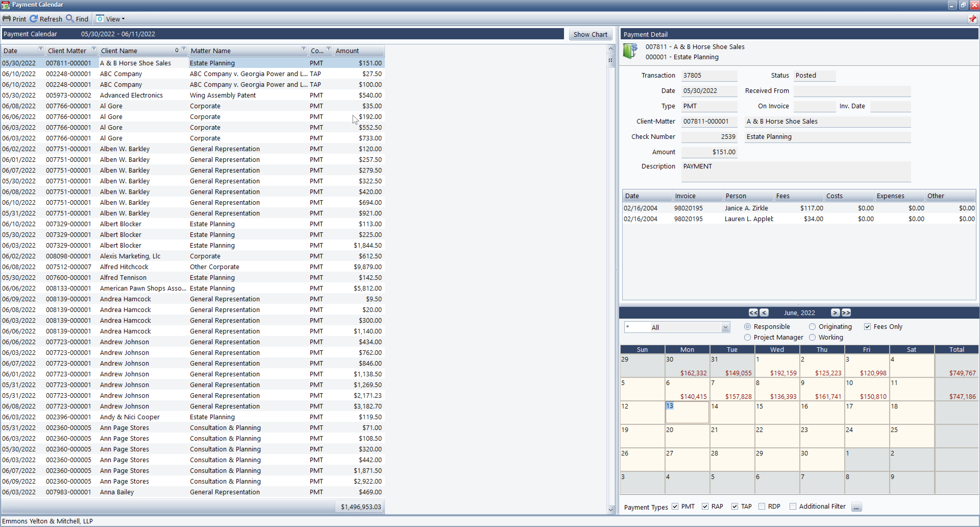The height and width of the screenshot is (527, 980).
Task: Select calendar day 30 with $162,332
Action: click(687, 366)
